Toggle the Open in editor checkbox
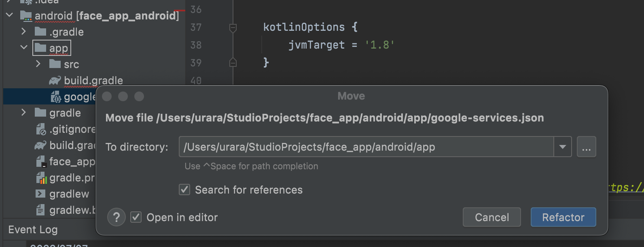Viewport: 644px width, 247px height. coord(136,217)
